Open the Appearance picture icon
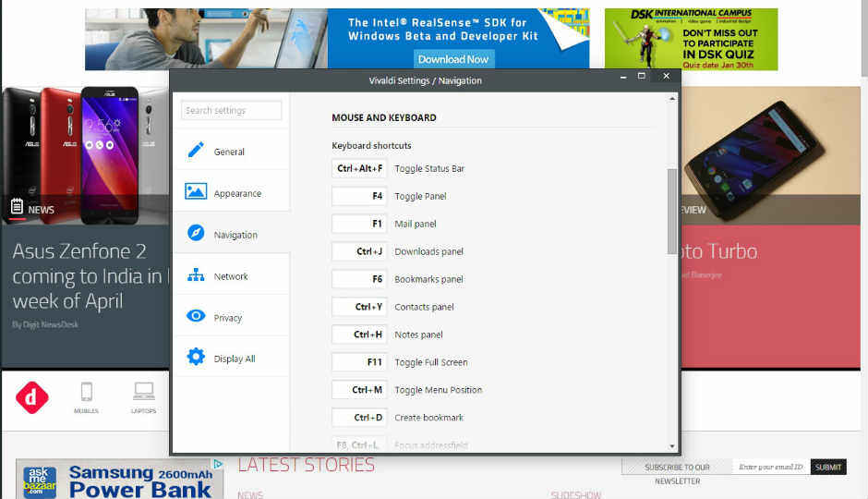The height and width of the screenshot is (499, 868). [196, 191]
